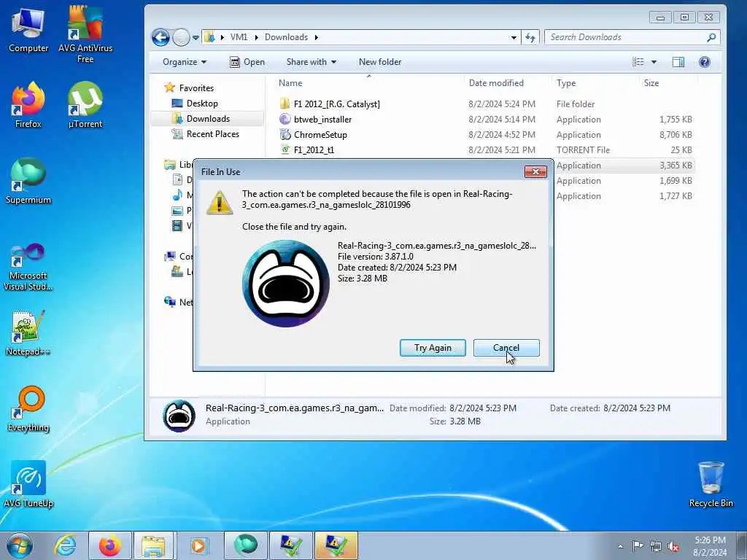Open the Share with dropdown

pos(311,62)
